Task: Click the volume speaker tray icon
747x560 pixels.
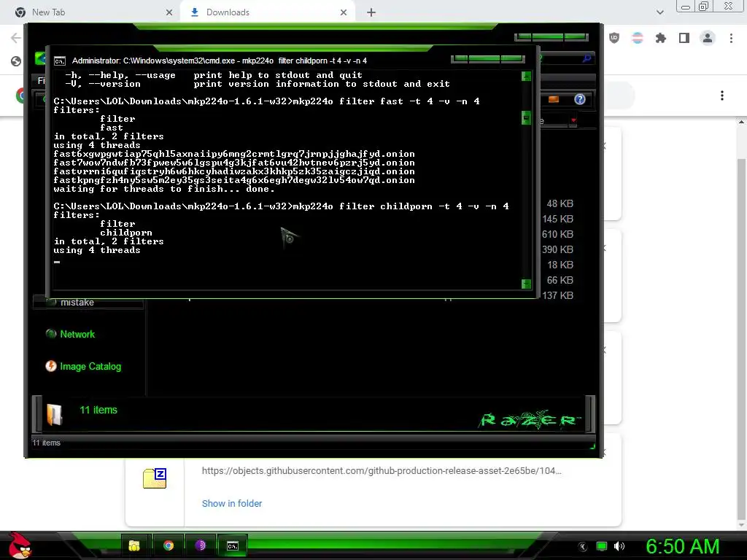Action: click(619, 546)
